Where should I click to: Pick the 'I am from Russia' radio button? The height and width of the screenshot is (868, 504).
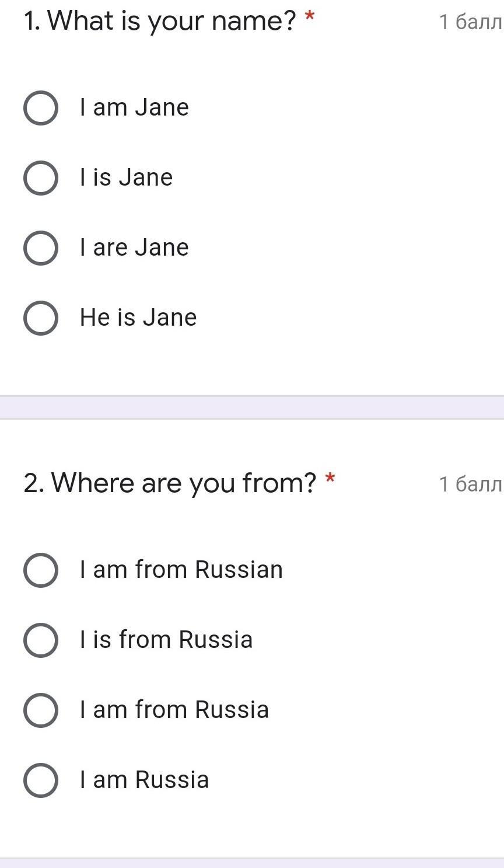click(x=41, y=710)
